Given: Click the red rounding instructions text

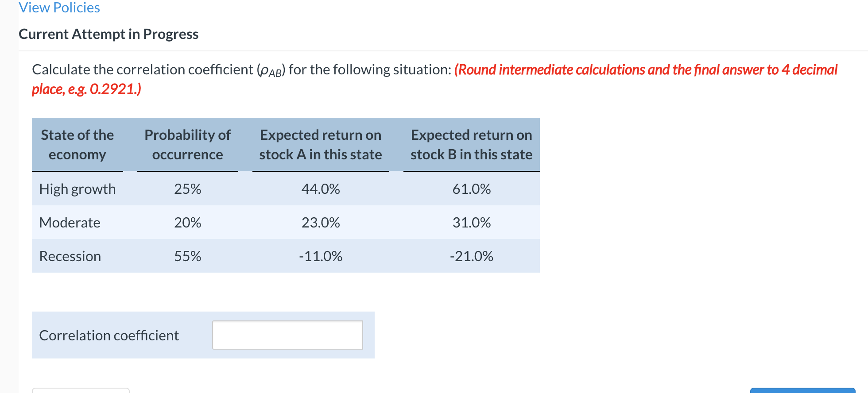Looking at the screenshot, I should point(642,69).
